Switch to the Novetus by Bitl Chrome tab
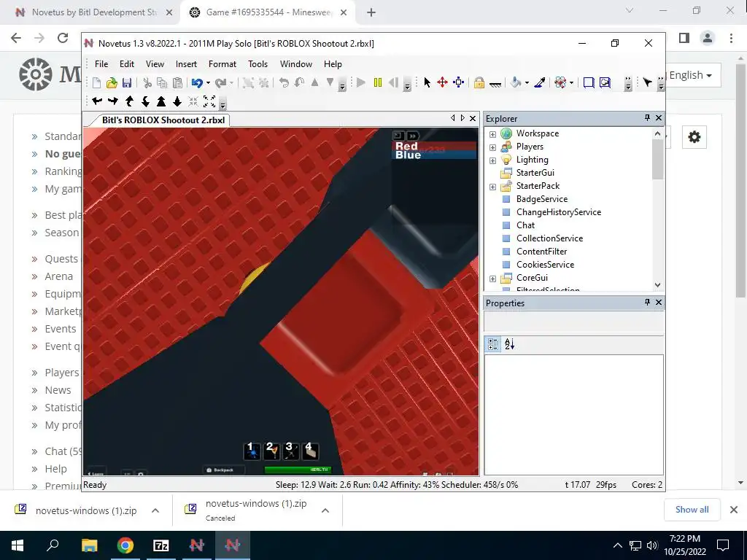The width and height of the screenshot is (747, 560). pos(94,12)
